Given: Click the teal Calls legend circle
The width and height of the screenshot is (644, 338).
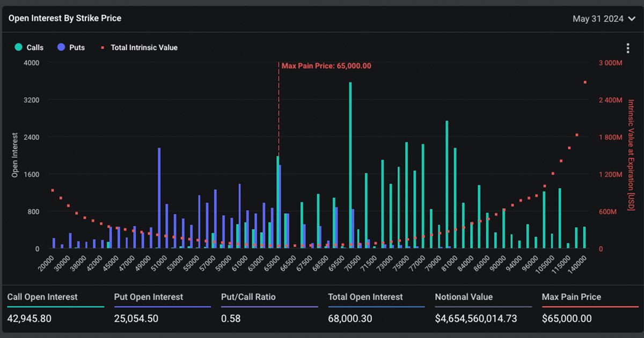Looking at the screenshot, I should point(19,47).
